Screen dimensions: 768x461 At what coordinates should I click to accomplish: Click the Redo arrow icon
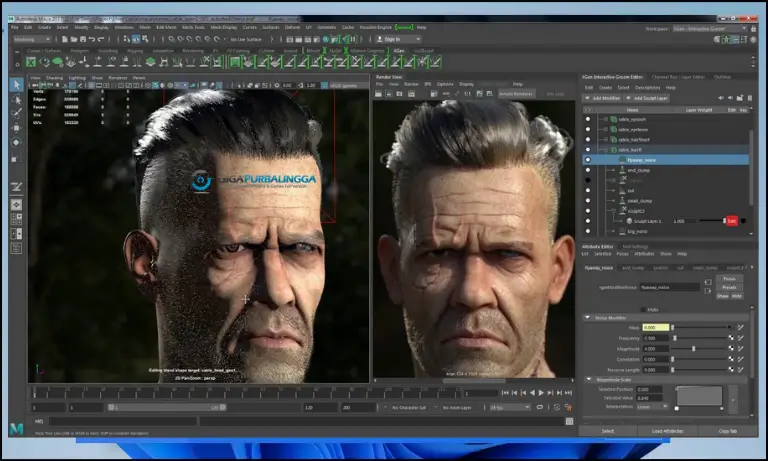[x=101, y=39]
